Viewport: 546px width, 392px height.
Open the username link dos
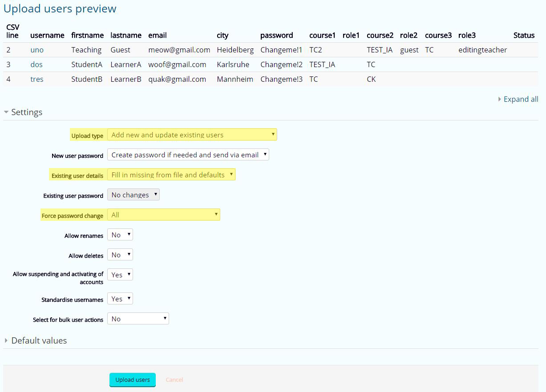click(x=36, y=65)
